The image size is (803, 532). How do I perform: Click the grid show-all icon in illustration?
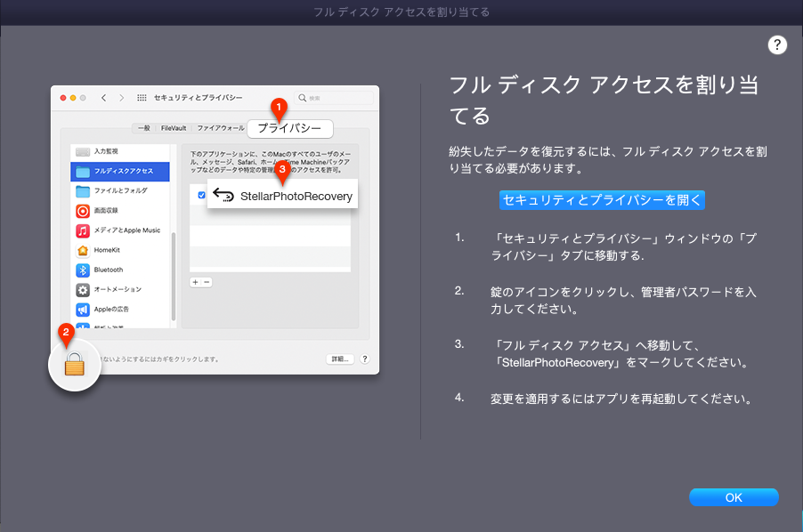point(142,98)
